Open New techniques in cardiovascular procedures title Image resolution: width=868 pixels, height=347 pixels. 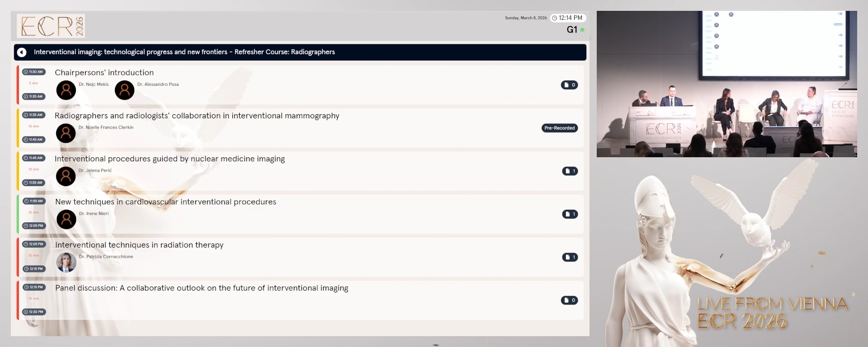[165, 202]
